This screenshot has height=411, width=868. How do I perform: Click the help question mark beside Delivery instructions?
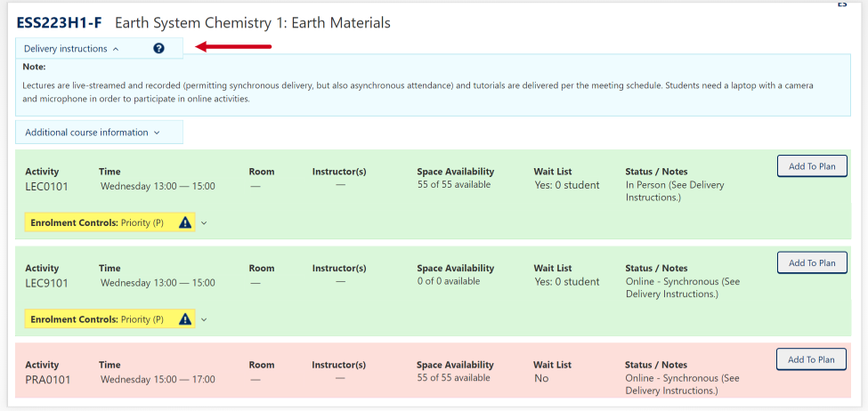coord(158,49)
